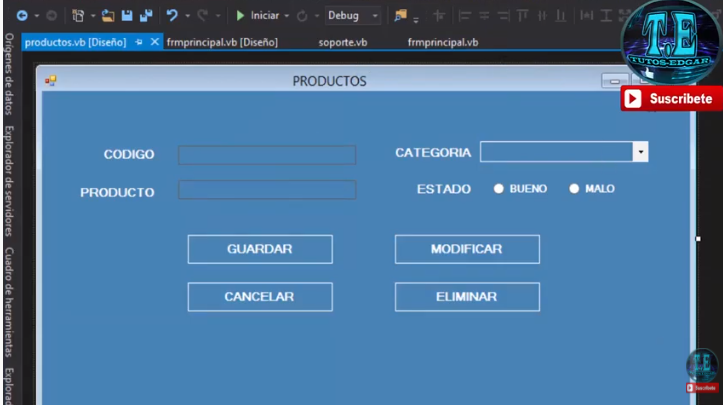Expand the CATEGORIA combo box arrow
This screenshot has width=723, height=405.
coord(640,152)
